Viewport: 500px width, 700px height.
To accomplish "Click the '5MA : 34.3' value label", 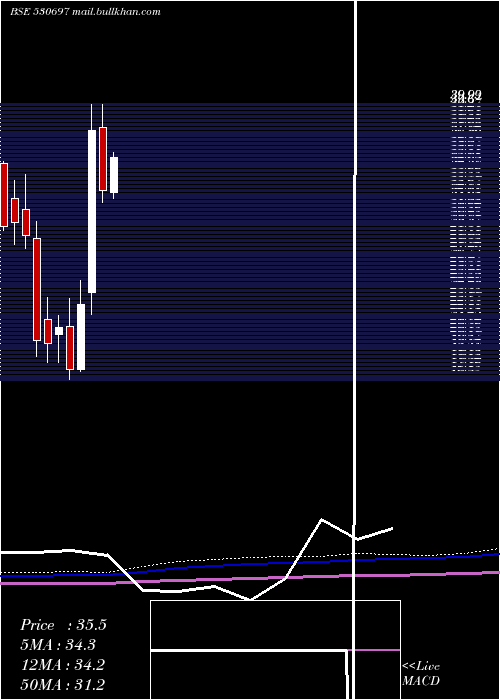I will pos(58,645).
